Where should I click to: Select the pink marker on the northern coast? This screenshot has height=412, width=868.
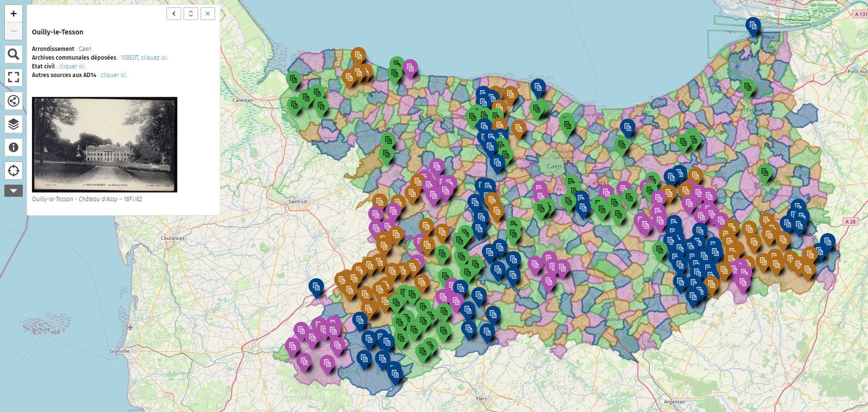[x=411, y=68]
